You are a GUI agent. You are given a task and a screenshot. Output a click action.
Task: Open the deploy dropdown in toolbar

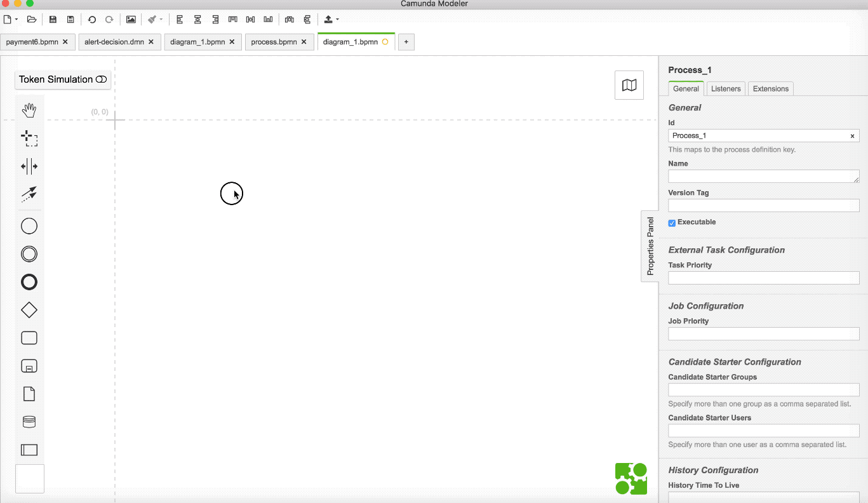(x=331, y=20)
